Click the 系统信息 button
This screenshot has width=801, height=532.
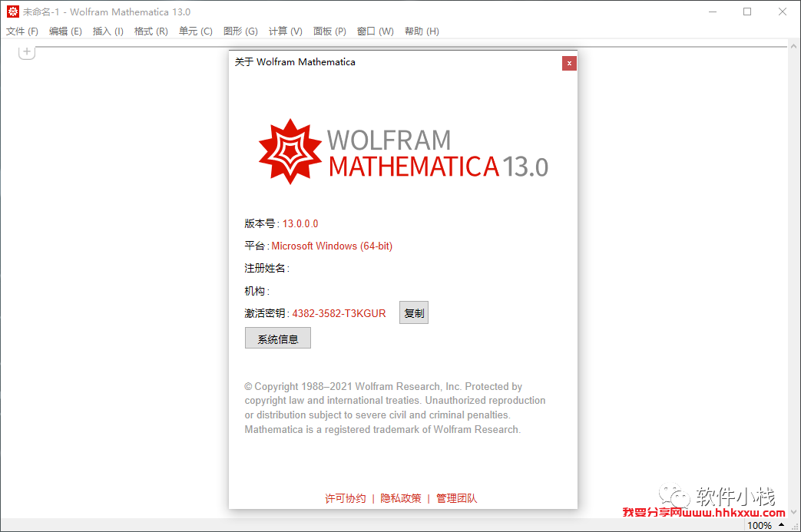click(x=278, y=339)
